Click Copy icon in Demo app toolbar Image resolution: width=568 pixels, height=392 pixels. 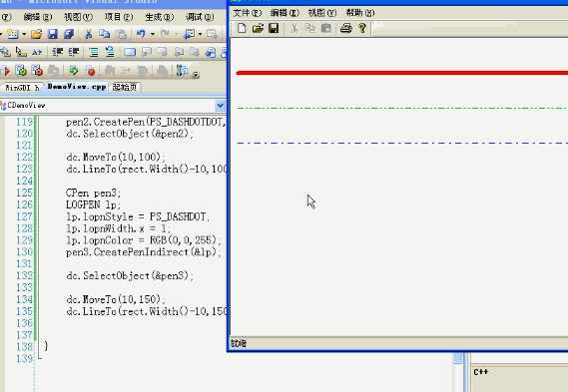point(310,28)
